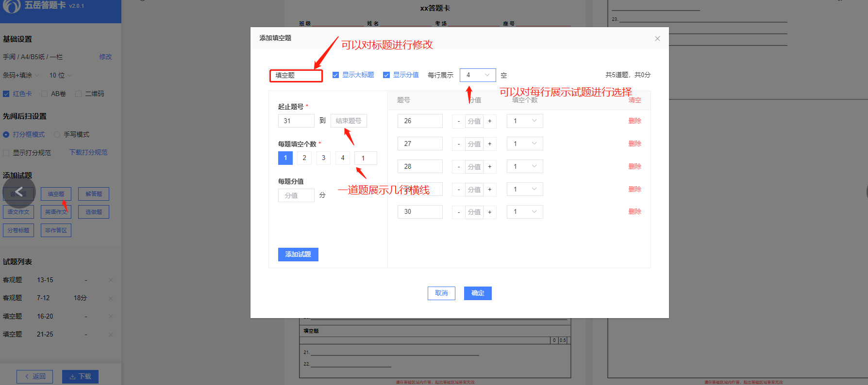
Task: Add a 选做题 question type
Action: (94, 212)
